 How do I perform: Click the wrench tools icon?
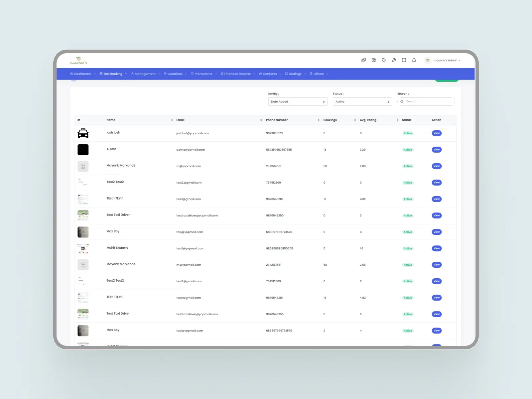click(x=394, y=60)
